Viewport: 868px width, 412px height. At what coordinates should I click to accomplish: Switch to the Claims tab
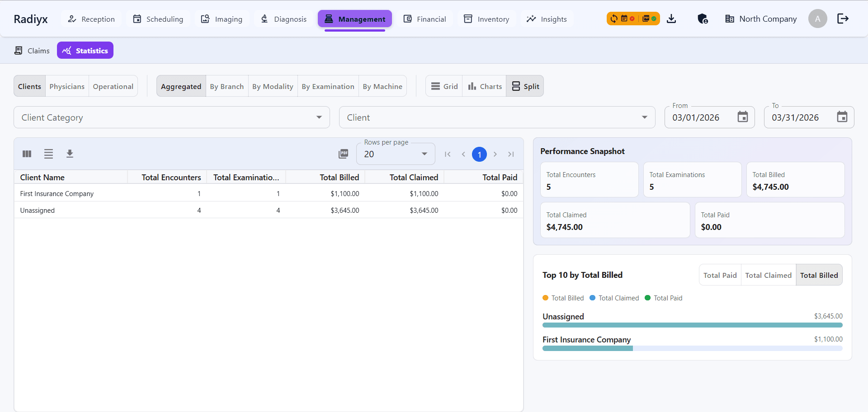(x=32, y=50)
